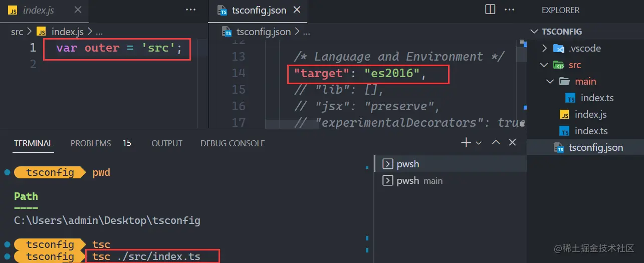Switch to the tsconfig.json editor tab

pyautogui.click(x=258, y=10)
